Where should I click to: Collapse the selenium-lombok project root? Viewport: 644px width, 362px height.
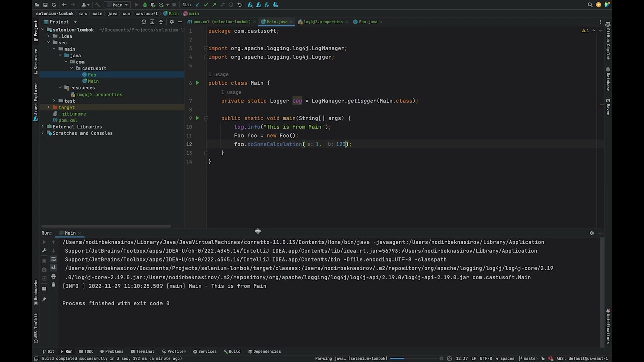(x=43, y=30)
